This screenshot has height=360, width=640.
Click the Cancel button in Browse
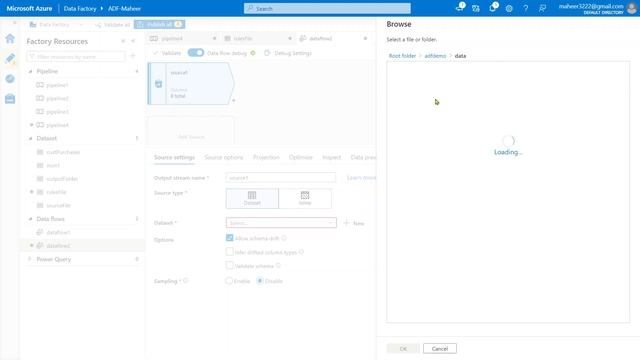point(440,349)
